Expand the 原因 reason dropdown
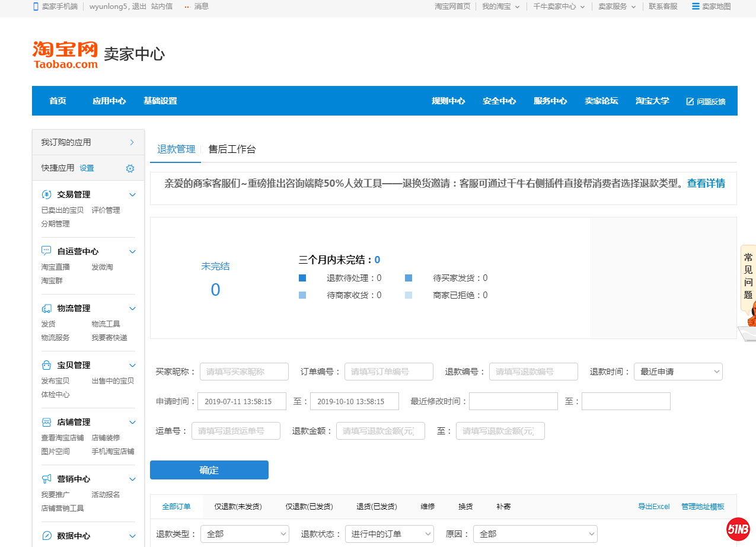The width and height of the screenshot is (756, 547). pos(535,533)
